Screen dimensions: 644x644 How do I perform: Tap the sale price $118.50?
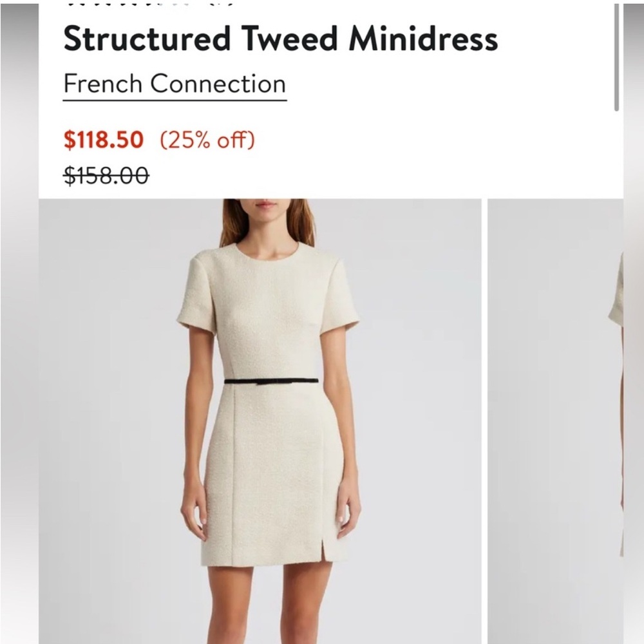104,138
